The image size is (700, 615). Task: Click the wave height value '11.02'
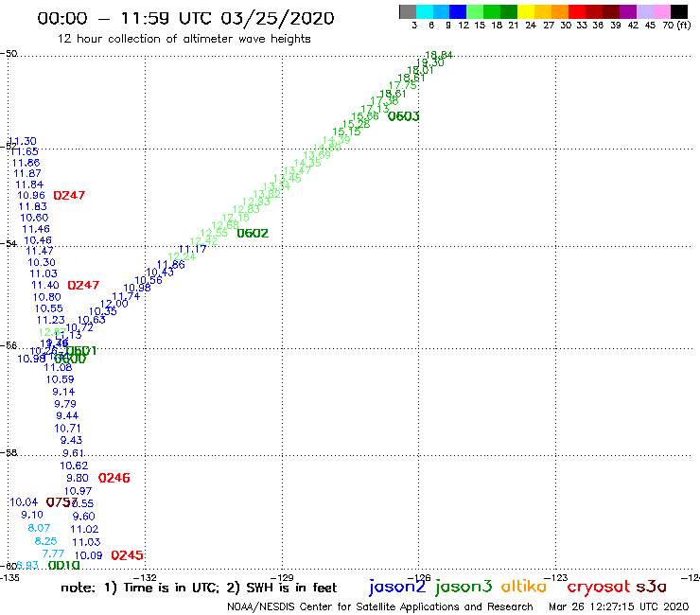(x=84, y=529)
